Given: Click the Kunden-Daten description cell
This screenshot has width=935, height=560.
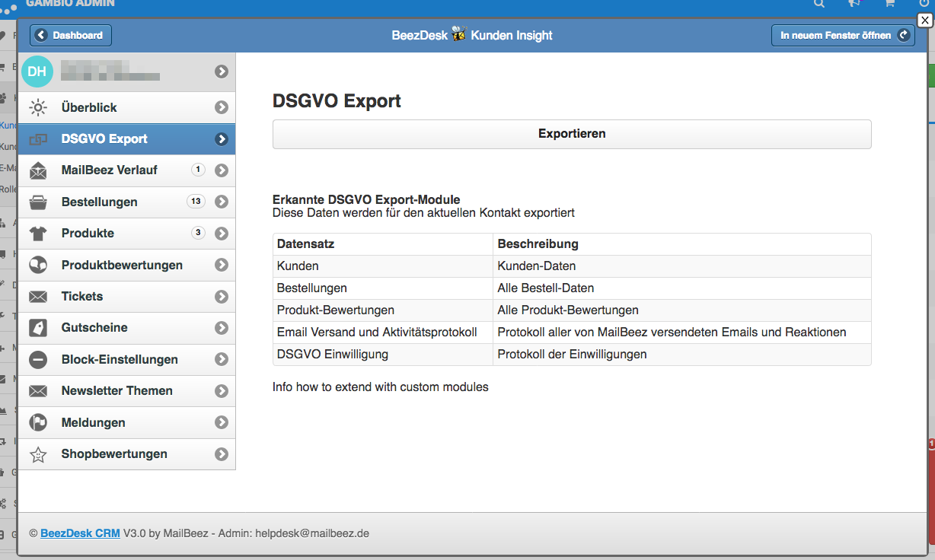Looking at the screenshot, I should click(682, 266).
